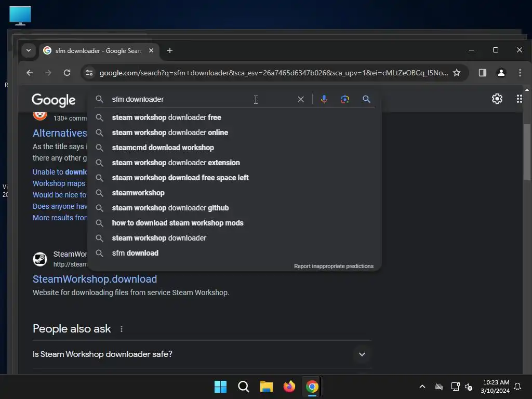Open site information icon in address bar
Viewport: 532px width, 399px height.
tap(89, 73)
